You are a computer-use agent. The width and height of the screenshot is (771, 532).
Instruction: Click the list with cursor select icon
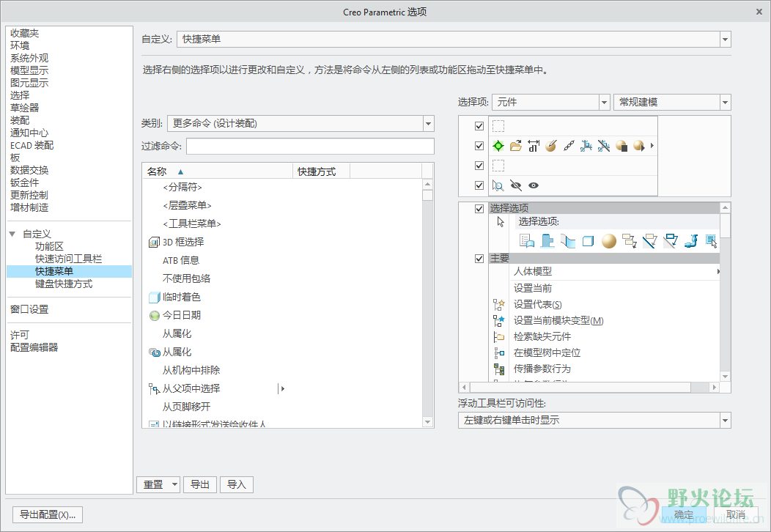pyautogui.click(x=711, y=241)
